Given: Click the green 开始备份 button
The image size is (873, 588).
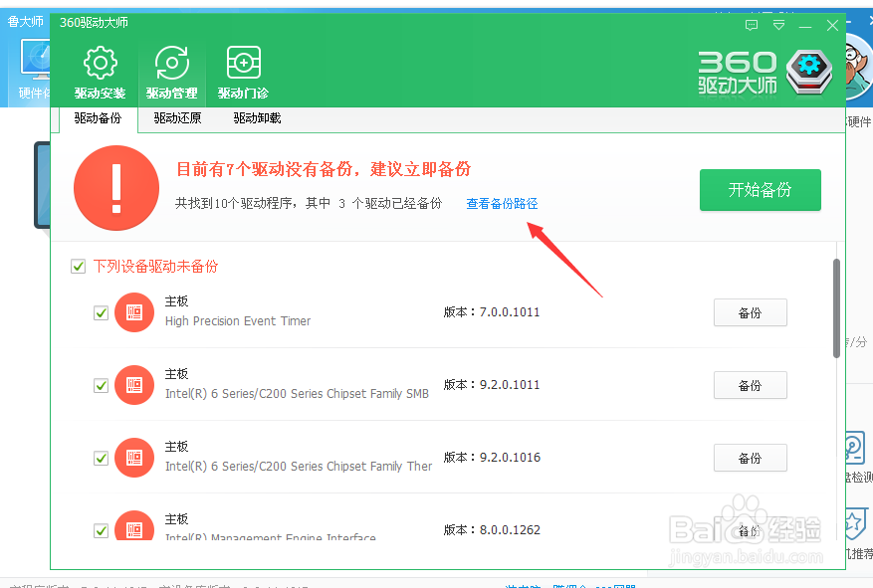Looking at the screenshot, I should [x=760, y=189].
